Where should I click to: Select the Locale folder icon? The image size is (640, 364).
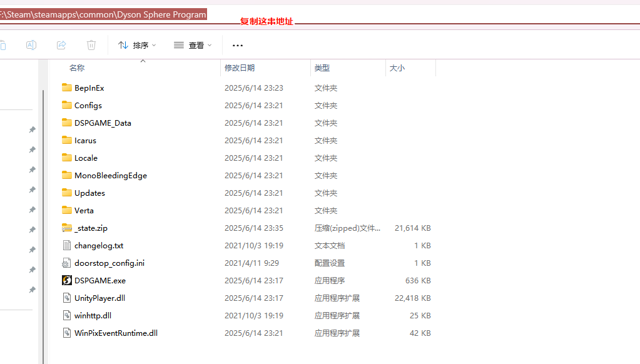[x=67, y=158]
